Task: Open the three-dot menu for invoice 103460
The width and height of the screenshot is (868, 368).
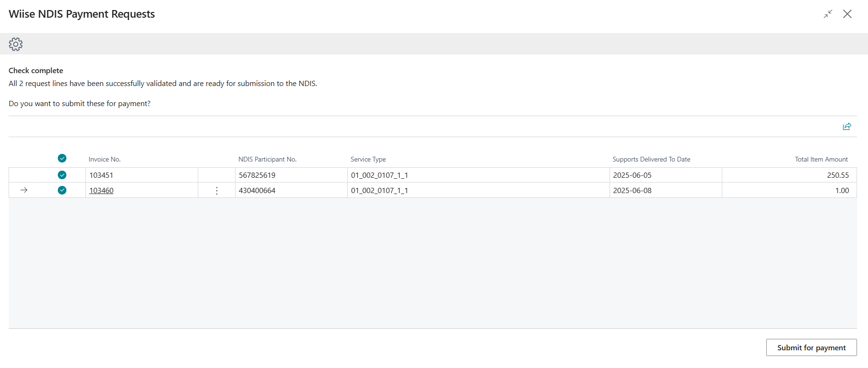Action: (217, 190)
